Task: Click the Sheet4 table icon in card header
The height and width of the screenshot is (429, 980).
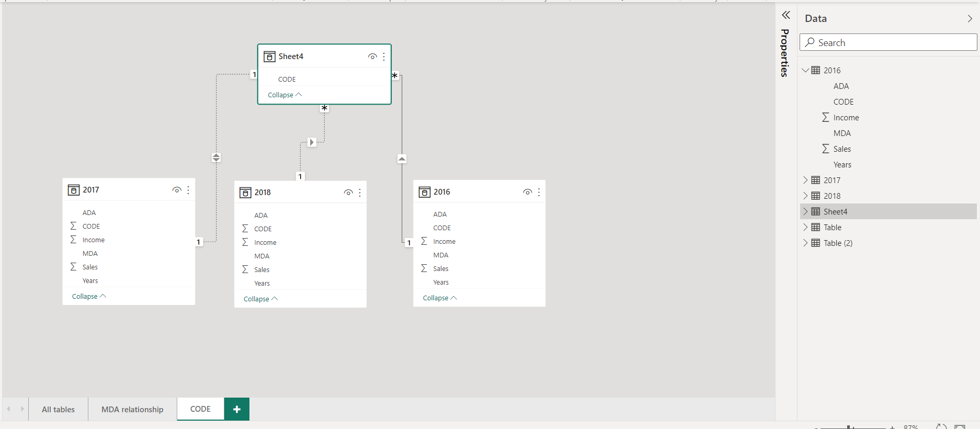Action: pos(269,57)
